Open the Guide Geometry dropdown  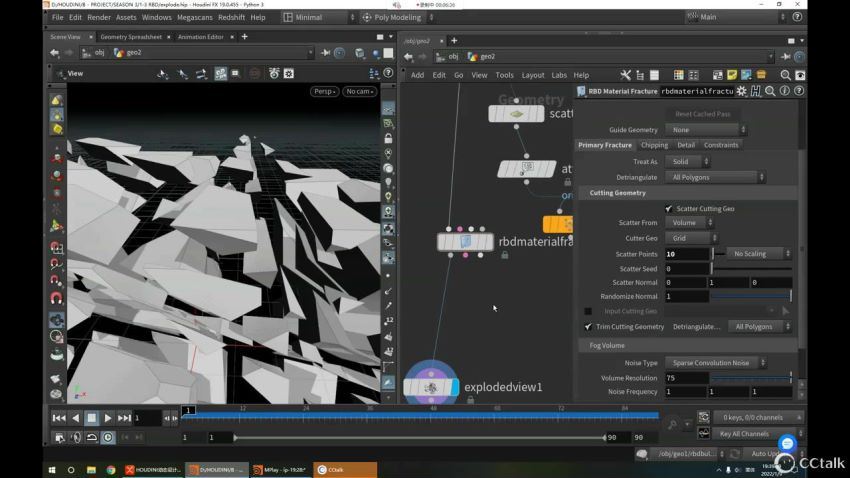pyautogui.click(x=706, y=130)
